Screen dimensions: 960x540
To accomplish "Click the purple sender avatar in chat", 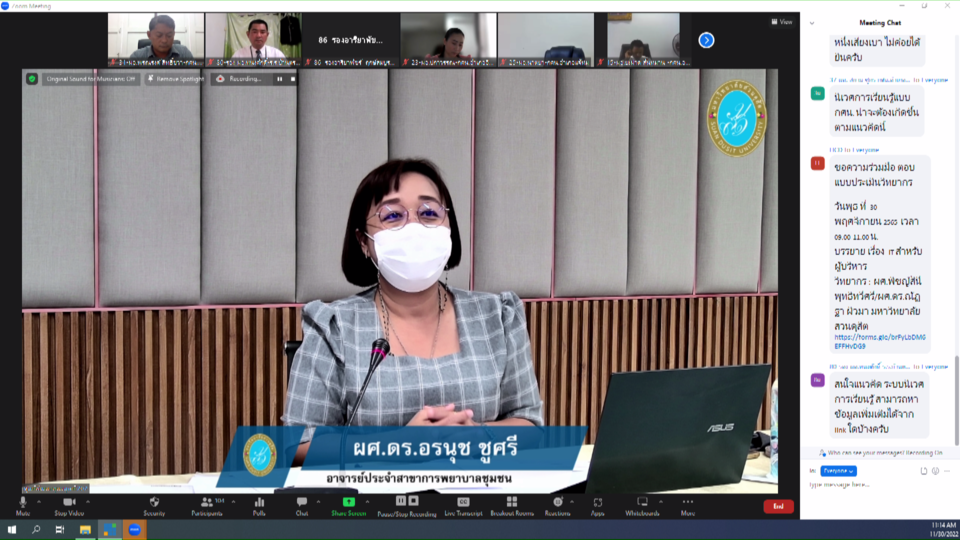I will click(x=817, y=380).
